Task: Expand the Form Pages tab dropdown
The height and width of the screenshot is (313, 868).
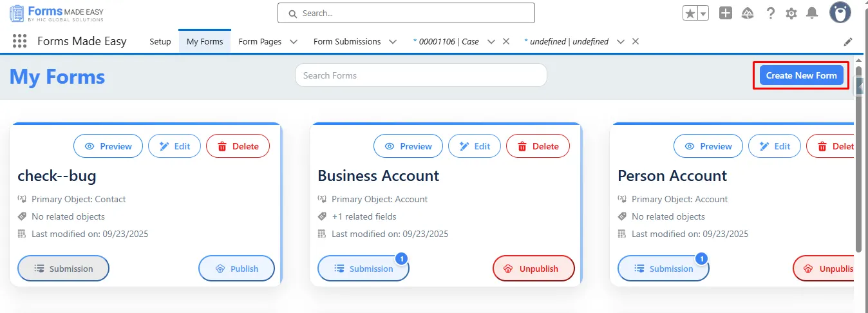Action: click(294, 42)
